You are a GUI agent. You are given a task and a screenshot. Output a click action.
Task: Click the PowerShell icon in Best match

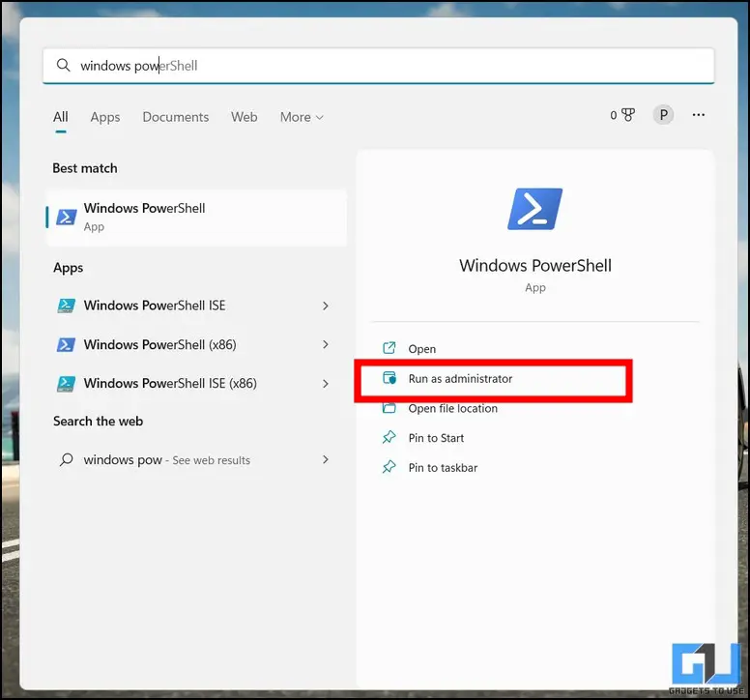66,218
